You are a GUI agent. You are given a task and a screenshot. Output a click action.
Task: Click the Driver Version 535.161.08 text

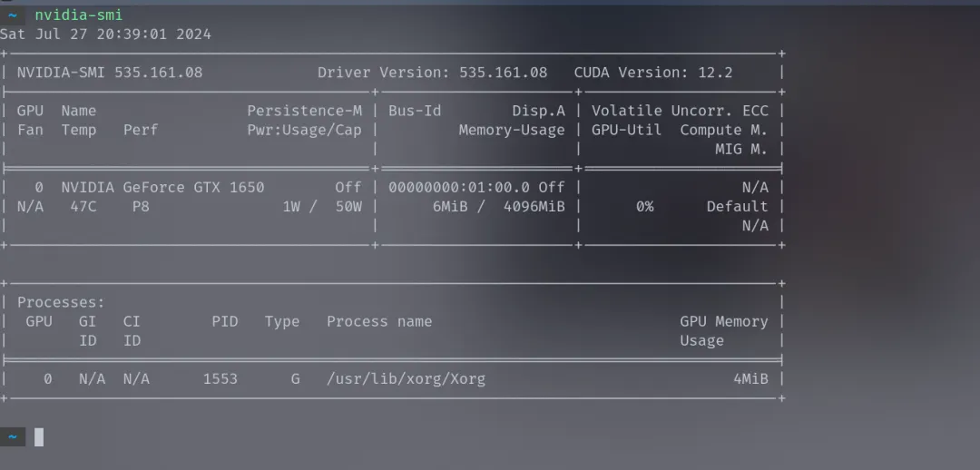pos(433,73)
